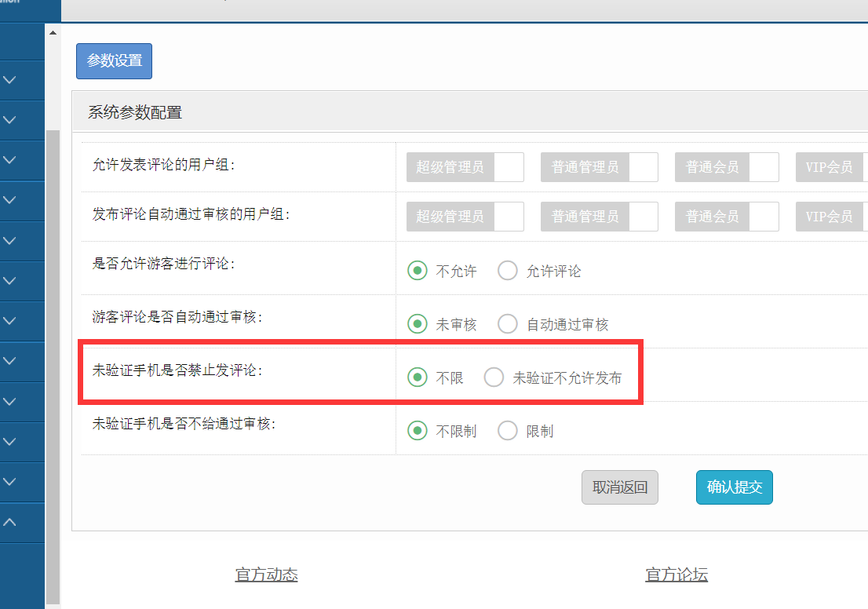
Task: Toggle 超级管理员 for 发布评论自动通过审核的用户组
Action: (465, 216)
